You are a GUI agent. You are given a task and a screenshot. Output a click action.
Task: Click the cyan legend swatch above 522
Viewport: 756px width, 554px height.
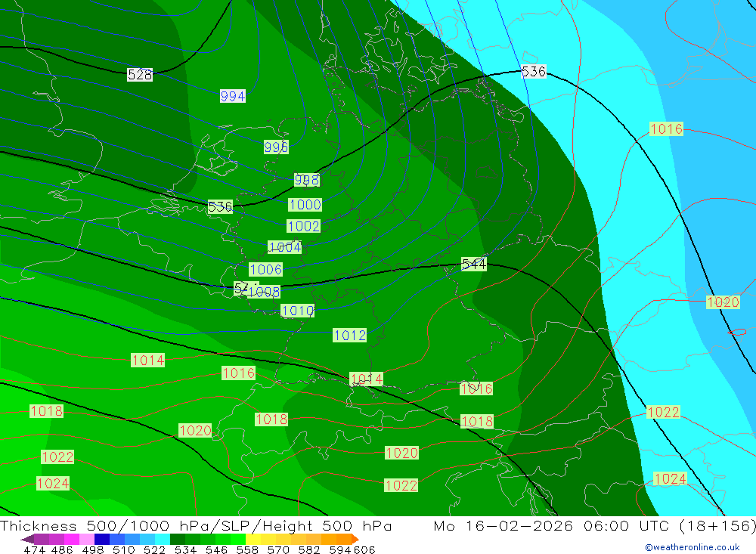[x=163, y=539]
